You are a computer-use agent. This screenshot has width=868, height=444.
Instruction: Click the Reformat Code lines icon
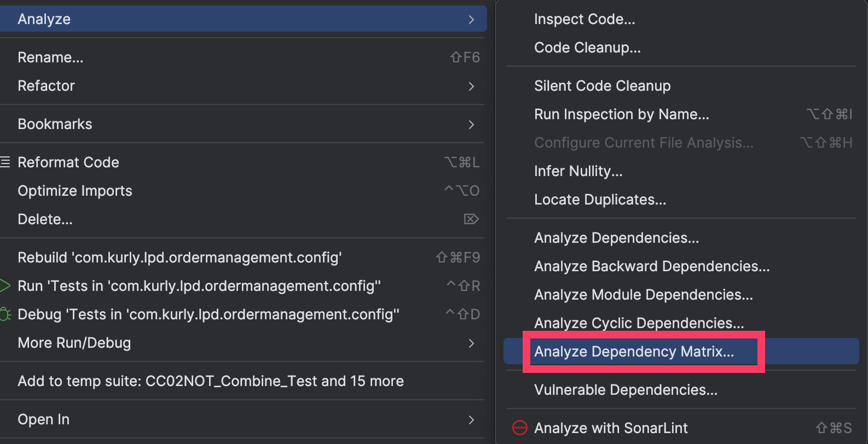pyautogui.click(x=5, y=162)
